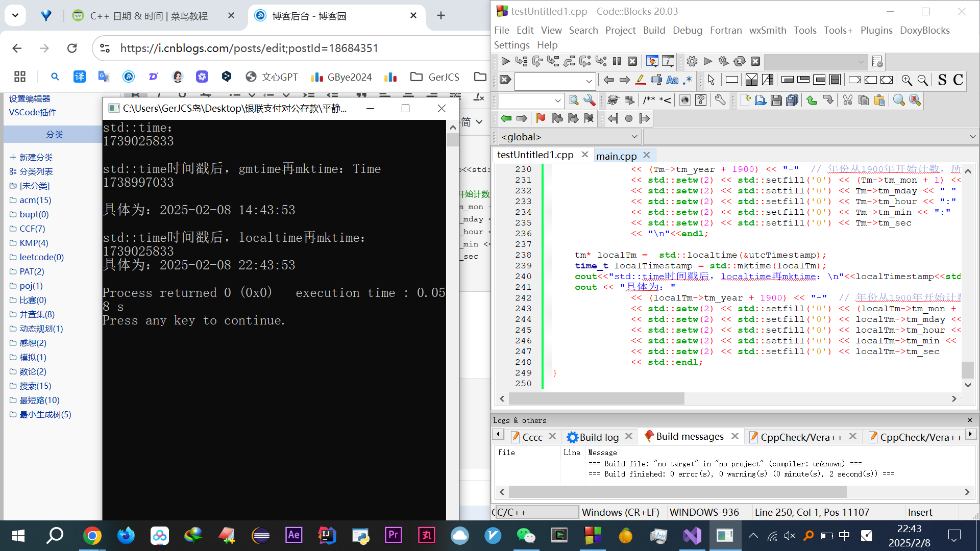
Task: Click the Save file floppy icon
Action: (x=776, y=100)
